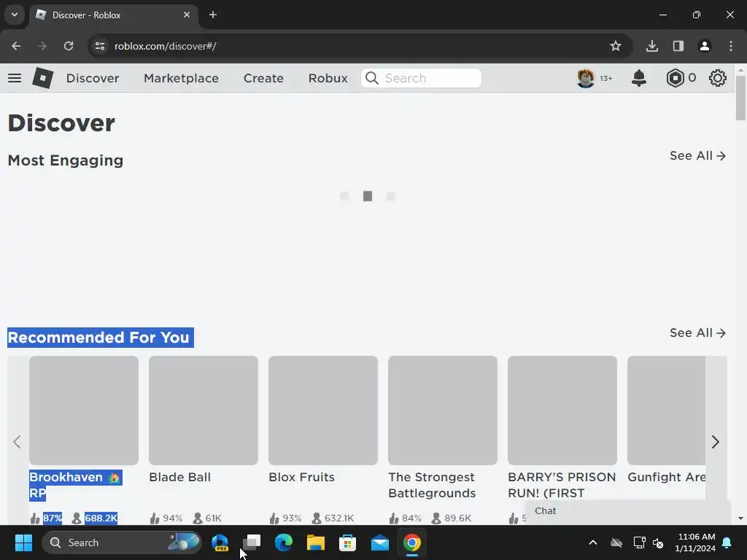Click the 94% rating under Blade Ball

[172, 518]
